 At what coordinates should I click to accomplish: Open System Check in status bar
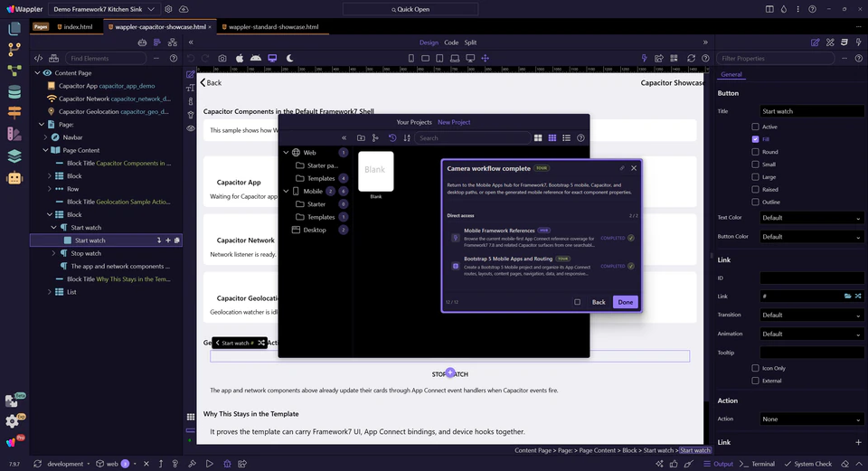pyautogui.click(x=808, y=464)
